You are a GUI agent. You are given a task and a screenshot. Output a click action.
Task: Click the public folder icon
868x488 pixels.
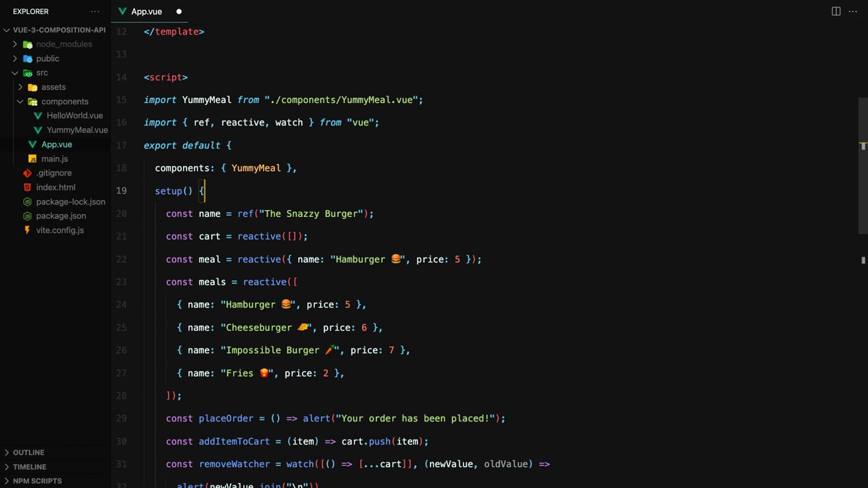pyautogui.click(x=28, y=58)
